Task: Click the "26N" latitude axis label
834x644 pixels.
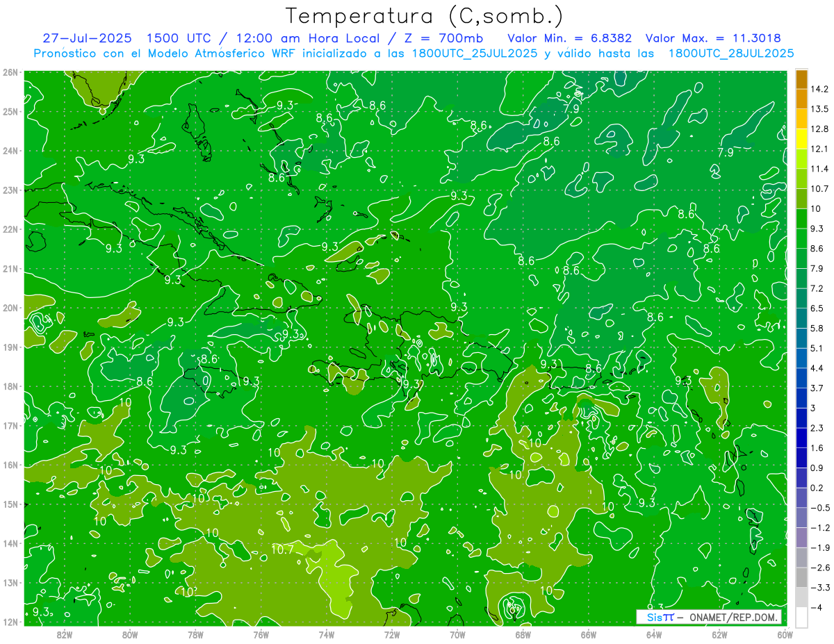Action: click(x=10, y=72)
